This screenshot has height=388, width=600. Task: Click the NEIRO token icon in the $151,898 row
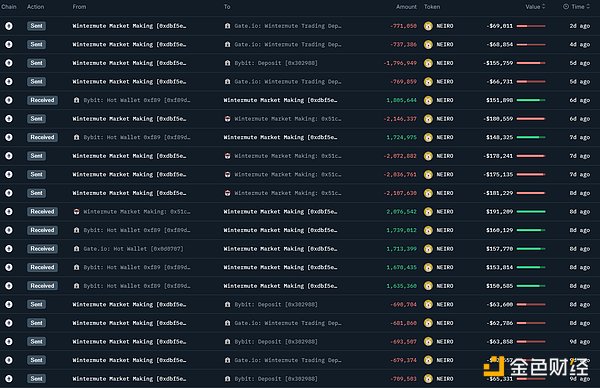[x=428, y=100]
